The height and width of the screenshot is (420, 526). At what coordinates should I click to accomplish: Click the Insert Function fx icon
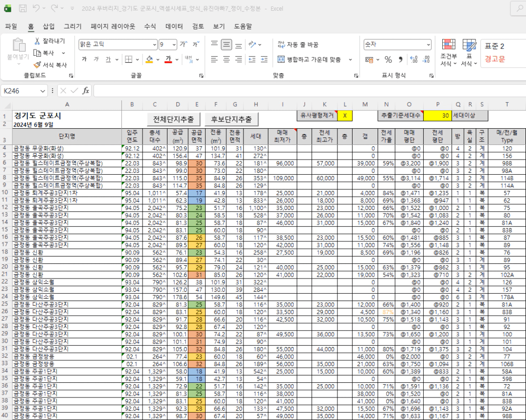pos(85,91)
